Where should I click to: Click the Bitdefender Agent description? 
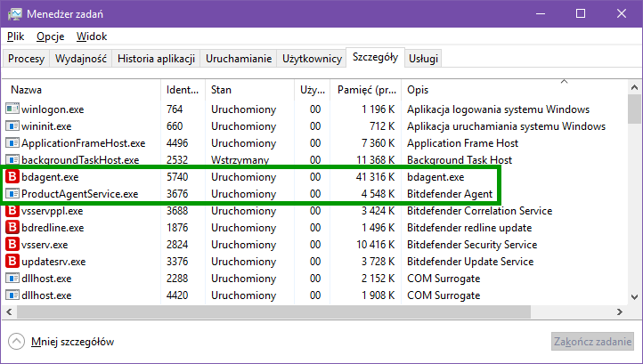click(x=450, y=194)
